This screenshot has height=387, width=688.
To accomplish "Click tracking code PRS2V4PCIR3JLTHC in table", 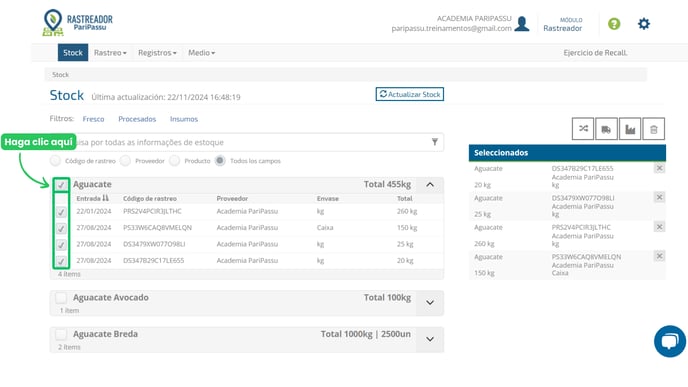I will (152, 211).
